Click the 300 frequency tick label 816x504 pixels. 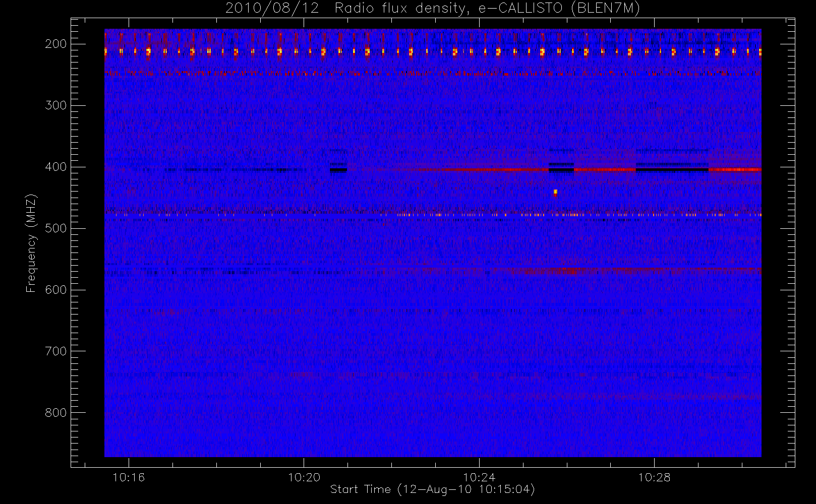55,105
